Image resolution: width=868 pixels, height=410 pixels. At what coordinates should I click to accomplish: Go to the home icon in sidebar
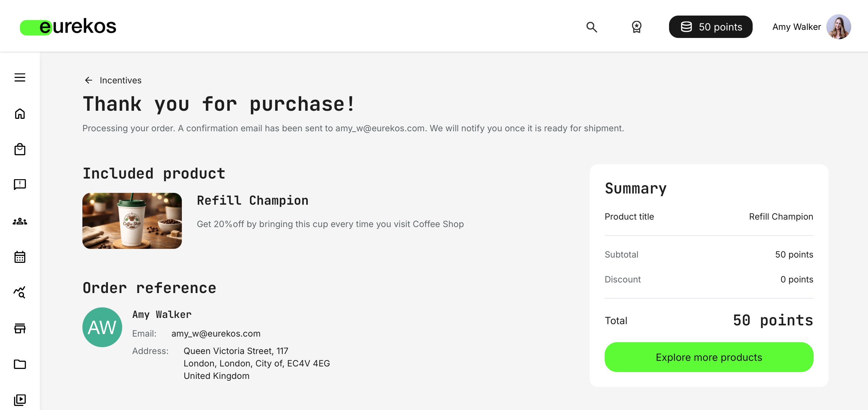20,114
